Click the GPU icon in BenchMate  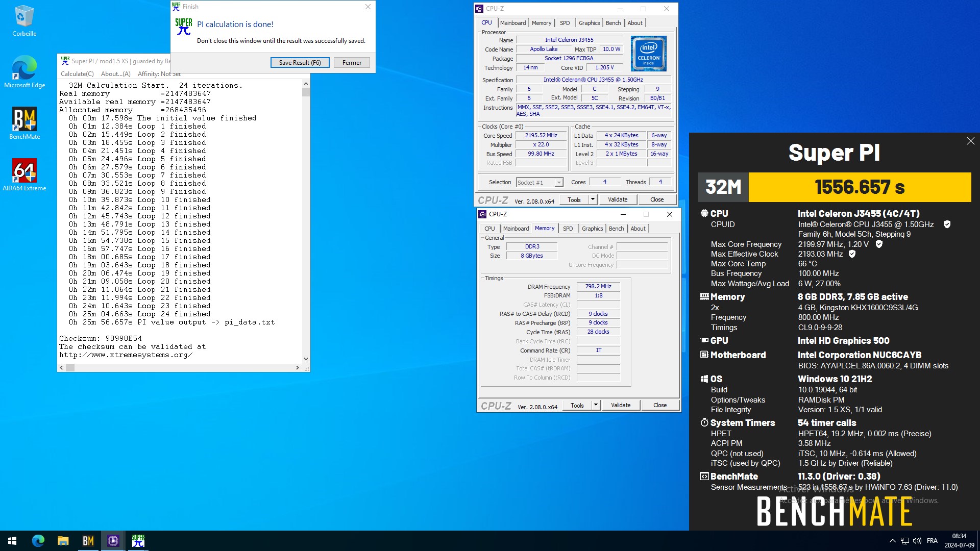click(x=704, y=340)
